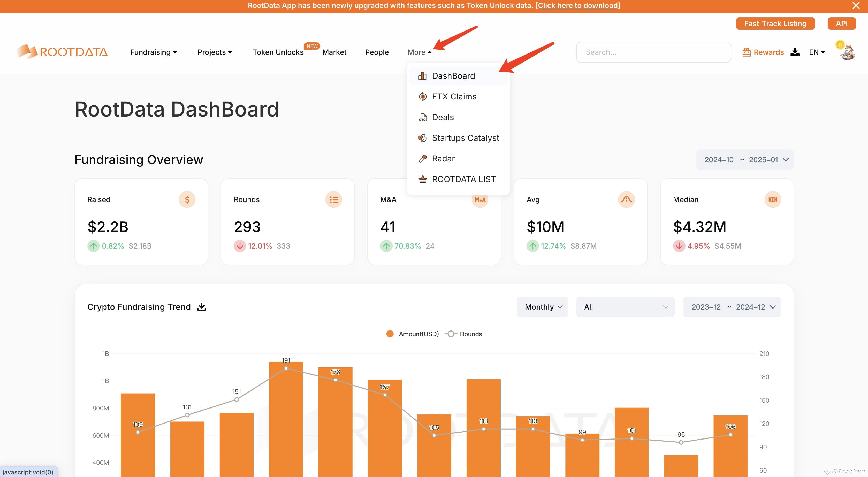This screenshot has width=868, height=477.
Task: Click the list icon on the Rounds card
Action: pyautogui.click(x=334, y=199)
